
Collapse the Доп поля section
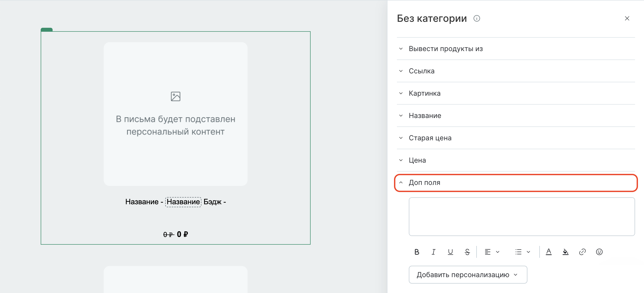click(515, 183)
